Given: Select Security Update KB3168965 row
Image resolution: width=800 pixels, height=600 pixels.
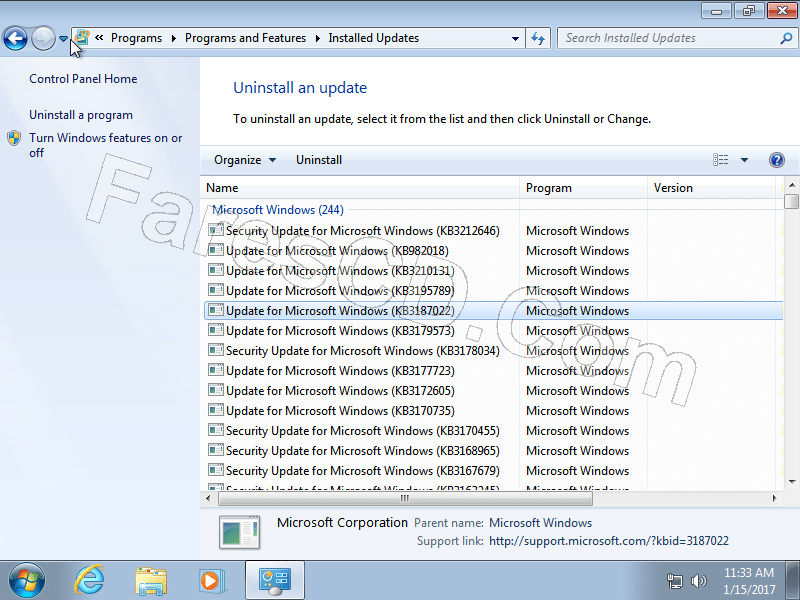Looking at the screenshot, I should pyautogui.click(x=493, y=451).
